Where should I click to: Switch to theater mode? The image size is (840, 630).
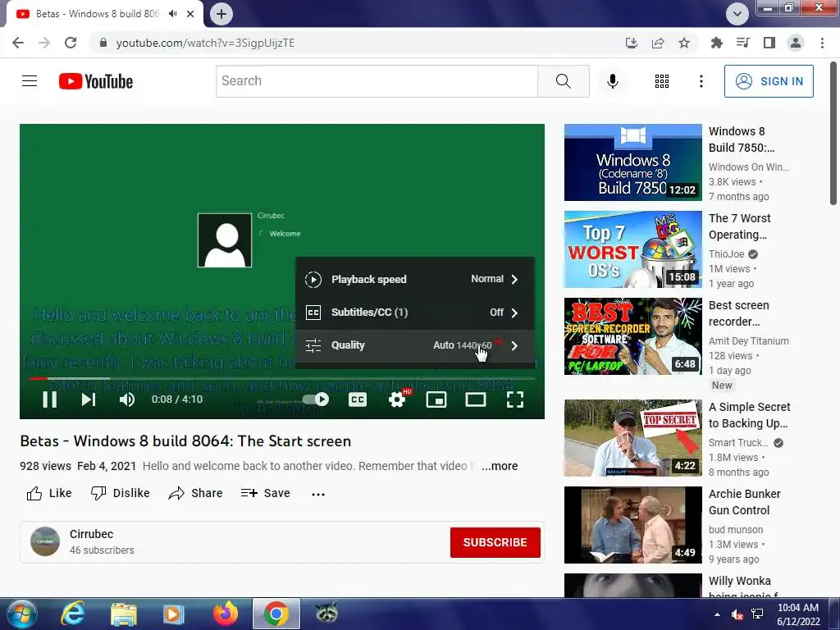[x=476, y=399]
